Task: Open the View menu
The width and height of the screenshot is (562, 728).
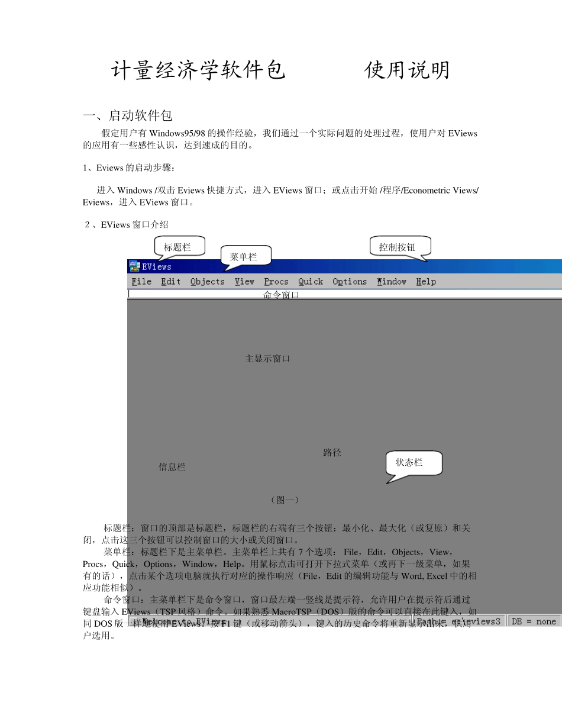Action: click(244, 282)
